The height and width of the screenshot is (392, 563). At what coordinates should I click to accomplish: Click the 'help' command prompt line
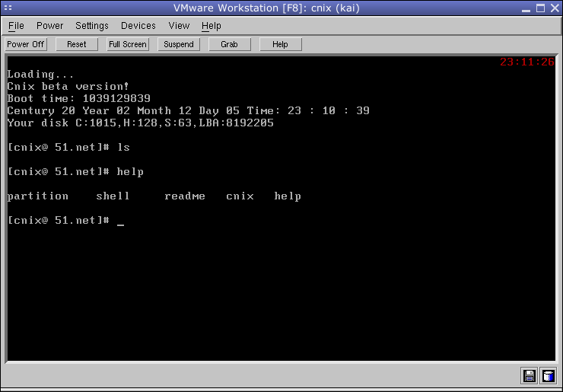[x=75, y=172]
